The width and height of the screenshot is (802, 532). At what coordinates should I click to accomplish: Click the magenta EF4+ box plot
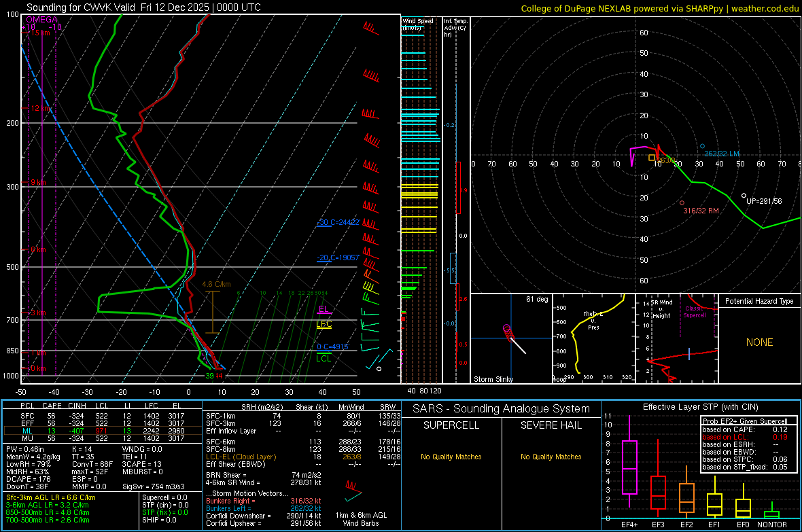coord(629,461)
